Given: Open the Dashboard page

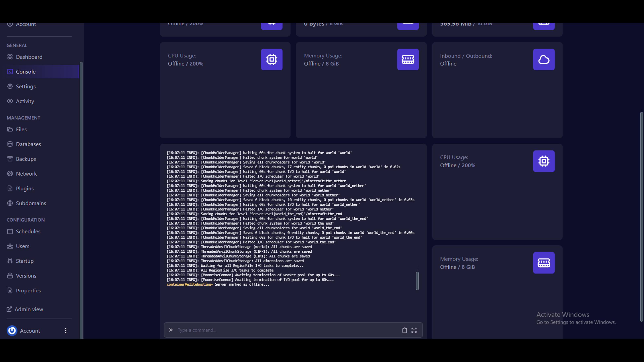Looking at the screenshot, I should coord(29,57).
